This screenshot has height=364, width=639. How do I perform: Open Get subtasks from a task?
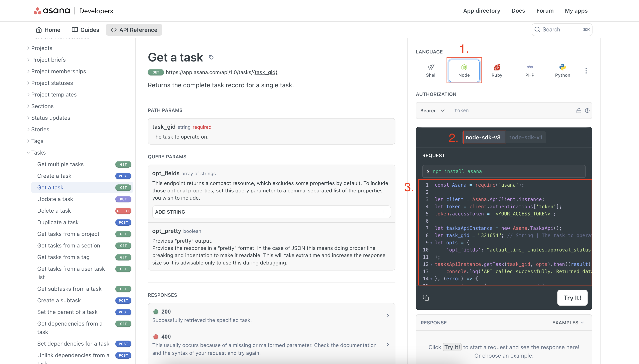click(x=82, y=289)
